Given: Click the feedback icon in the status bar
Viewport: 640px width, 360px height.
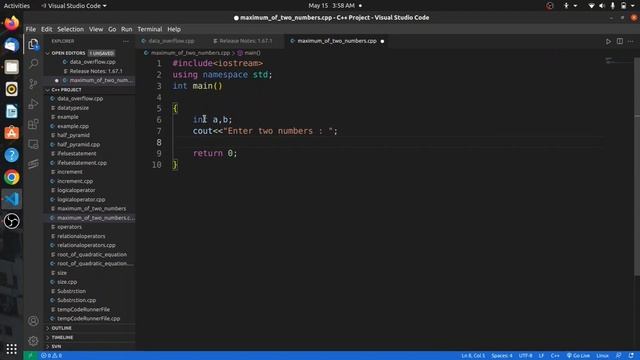Looking at the screenshot, I should (619, 356).
